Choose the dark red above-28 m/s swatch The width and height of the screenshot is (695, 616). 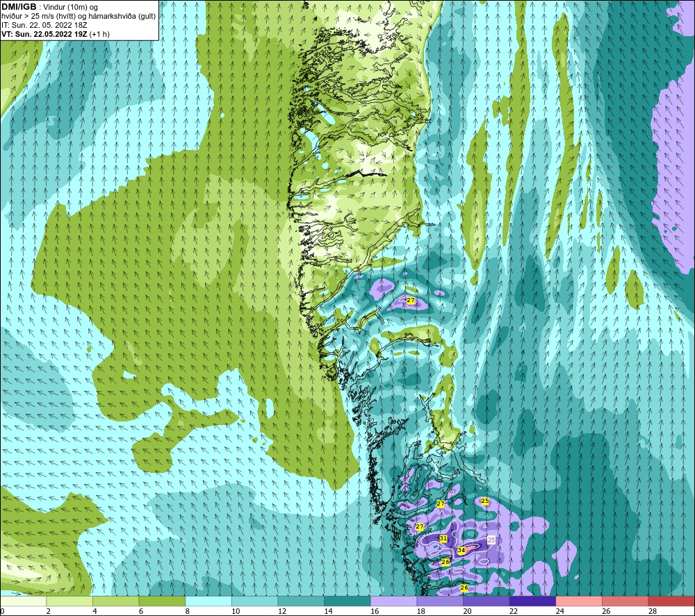point(671,601)
